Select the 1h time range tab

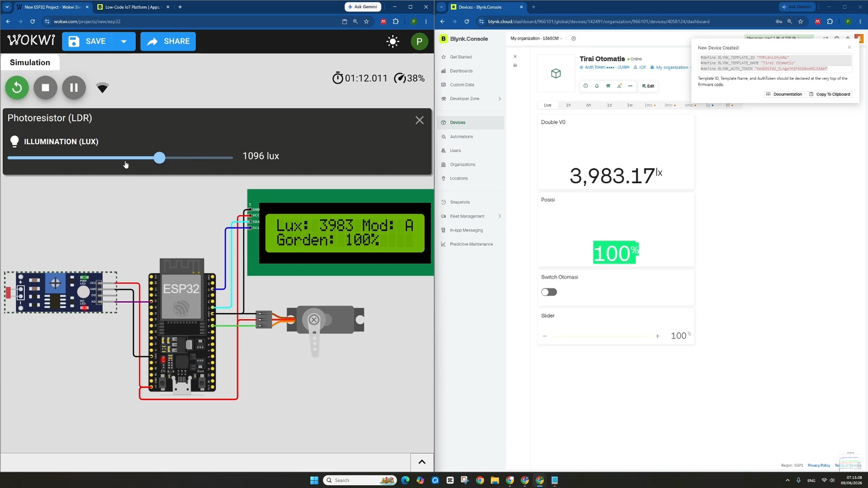pos(568,105)
